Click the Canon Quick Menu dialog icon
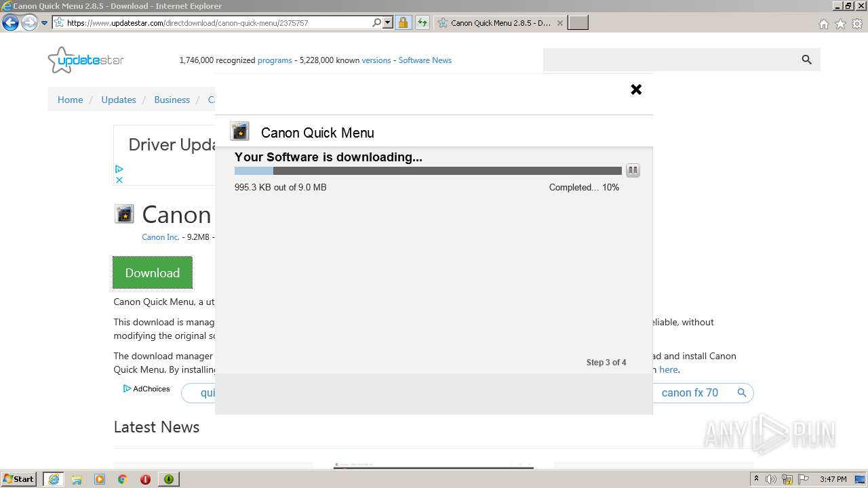The height and width of the screenshot is (488, 868). click(240, 131)
